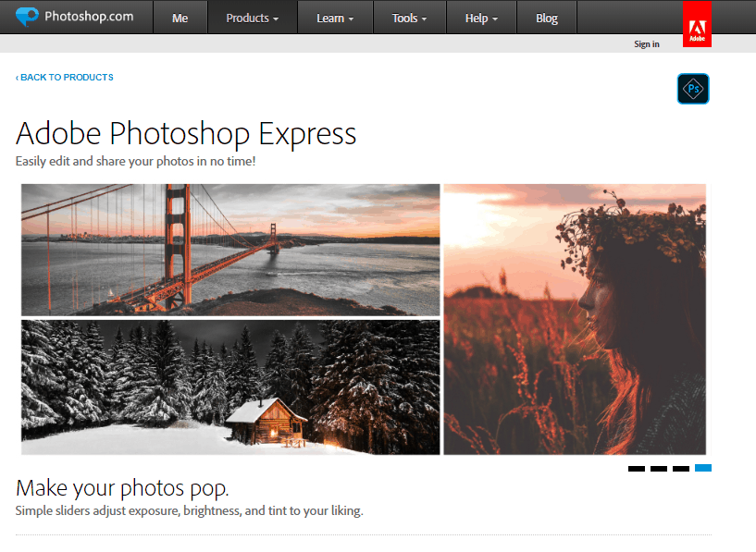Viewport: 756px width, 552px height.
Task: Select the second black carousel indicator
Action: [x=659, y=468]
